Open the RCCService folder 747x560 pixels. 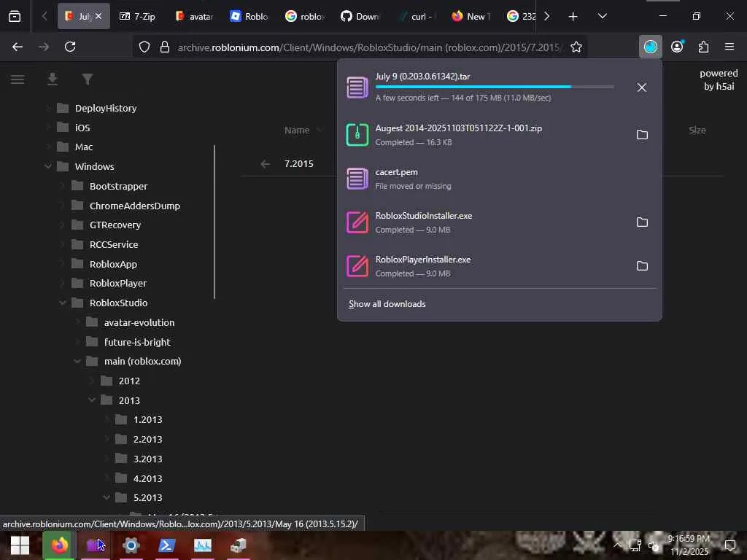coord(114,245)
